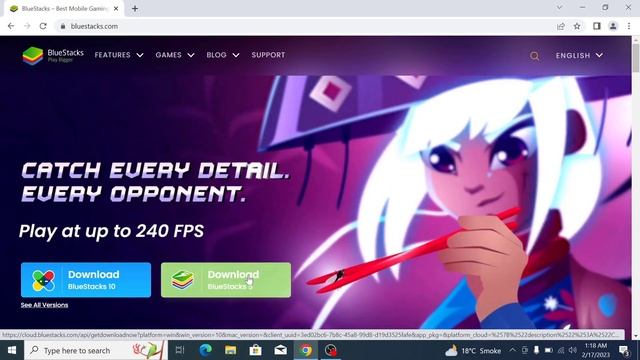Click the padlock site info icon
Screen dimensions: 640x360
62,26
